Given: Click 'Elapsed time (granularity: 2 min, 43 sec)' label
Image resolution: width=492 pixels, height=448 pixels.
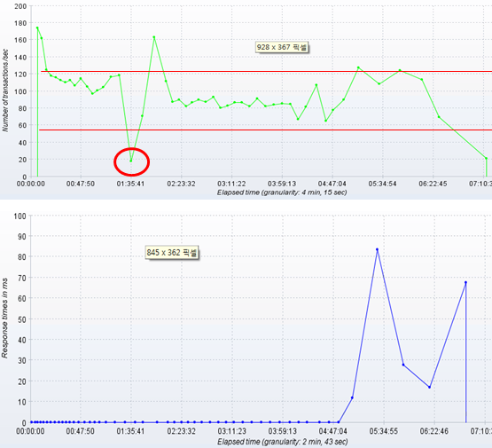Looking at the screenshot, I should click(283, 442).
